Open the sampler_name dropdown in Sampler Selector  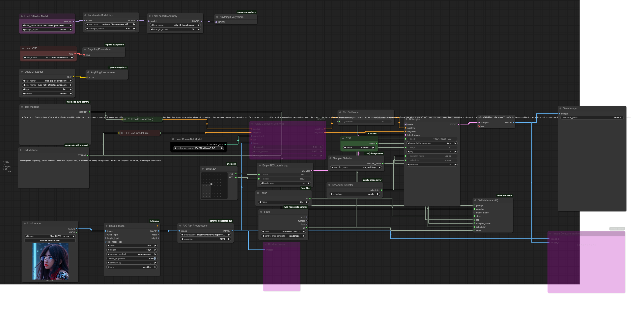[x=356, y=167]
